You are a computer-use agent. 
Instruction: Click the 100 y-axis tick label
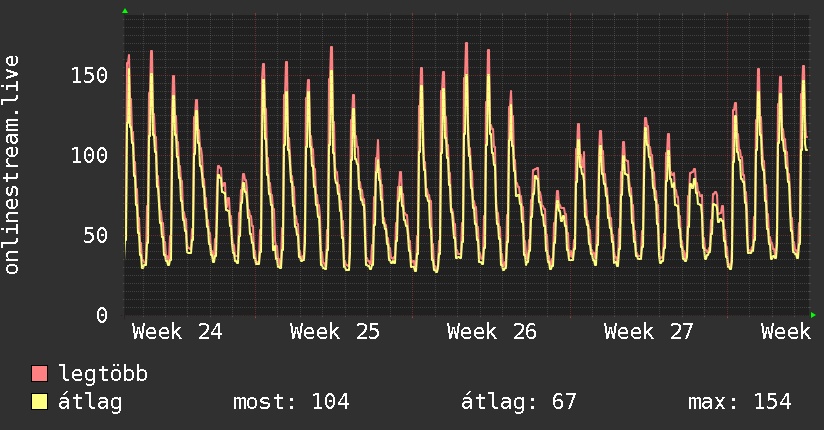tap(90, 155)
